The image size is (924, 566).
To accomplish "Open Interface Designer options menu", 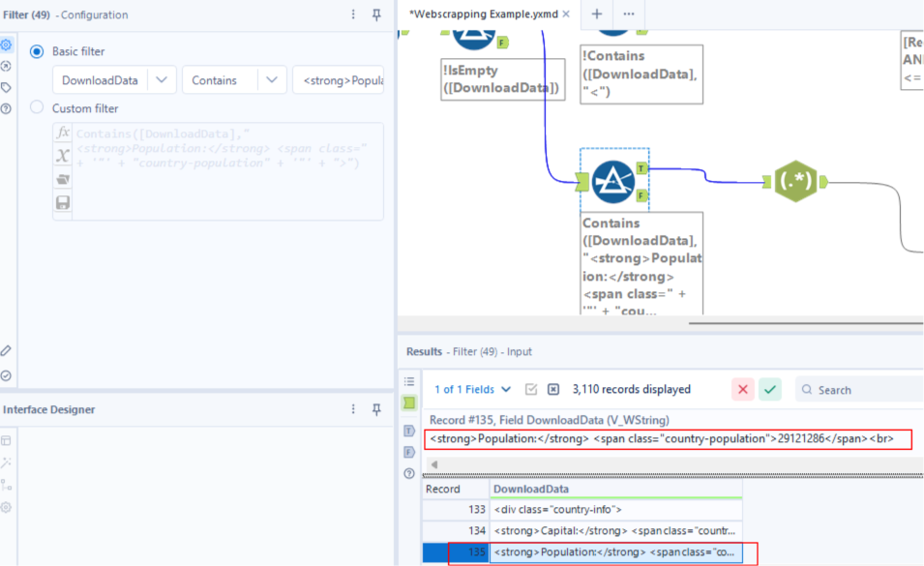I will 353,408.
